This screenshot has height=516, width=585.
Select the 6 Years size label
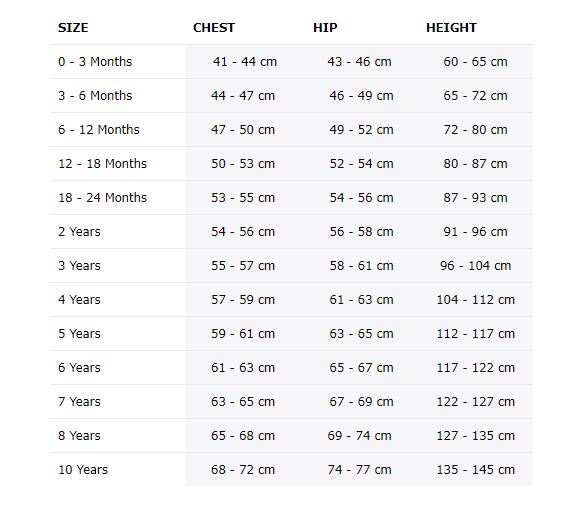(x=79, y=368)
